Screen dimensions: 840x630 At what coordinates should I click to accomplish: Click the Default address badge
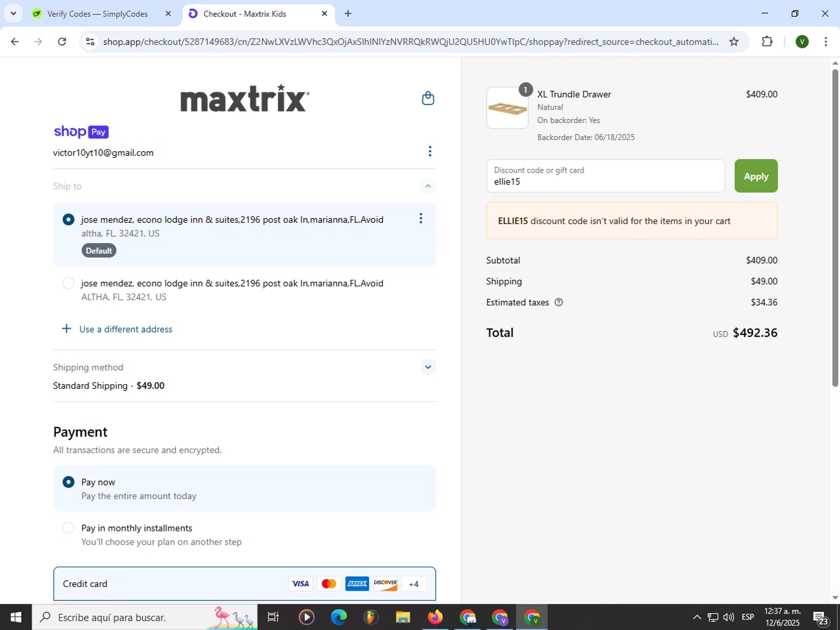99,251
